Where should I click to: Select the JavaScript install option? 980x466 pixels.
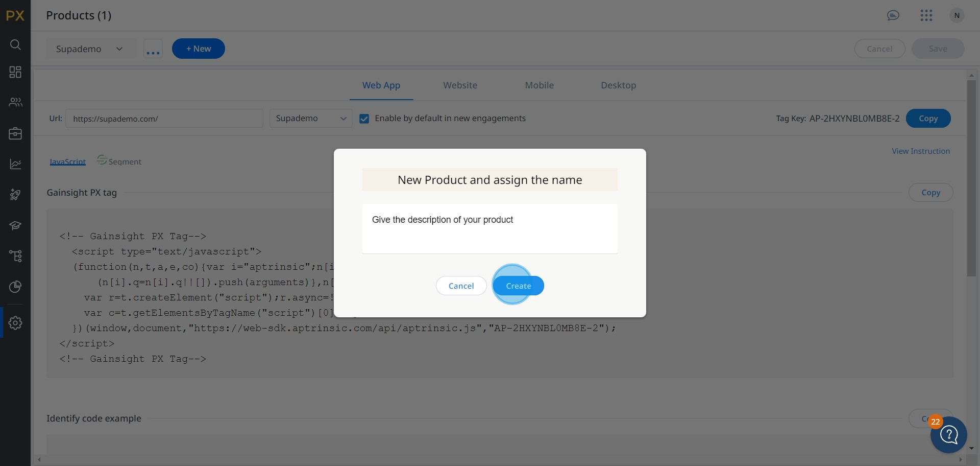[x=68, y=161]
